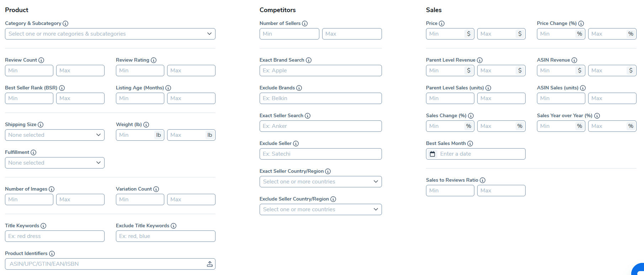Expand Exact Seller Country/Region dropdown
Viewport: 644px width, 275px height.
coord(320,182)
